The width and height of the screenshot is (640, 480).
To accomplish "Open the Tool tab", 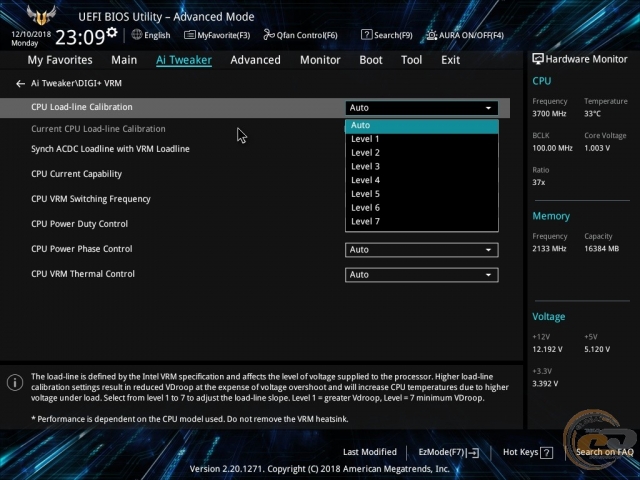I will pos(411,60).
